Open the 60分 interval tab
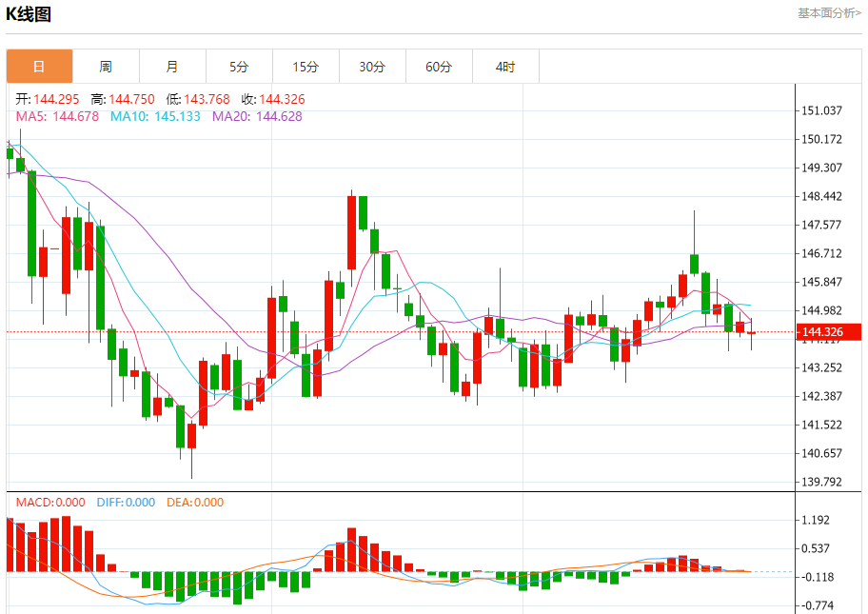This screenshot has height=614, width=868. (x=439, y=67)
